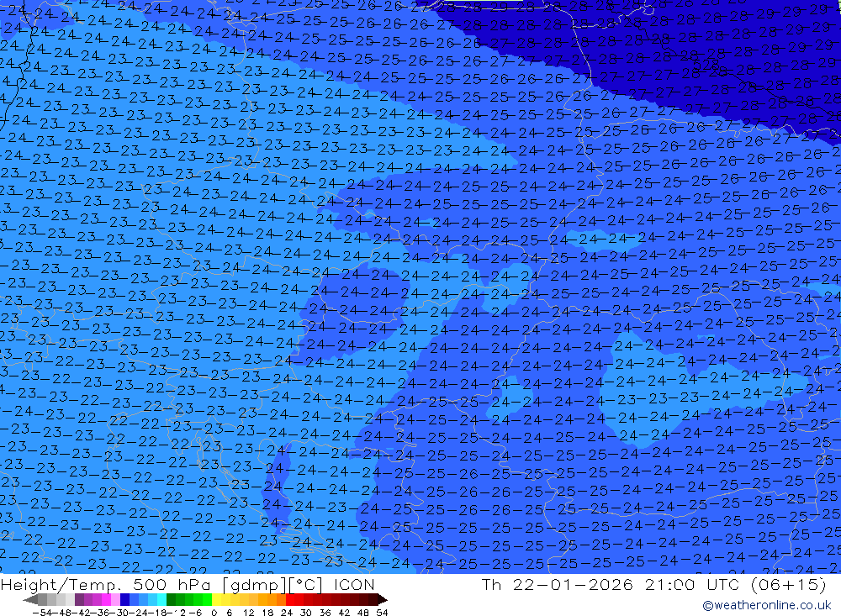Click the forecast run label '(06+15)'

coord(790,584)
